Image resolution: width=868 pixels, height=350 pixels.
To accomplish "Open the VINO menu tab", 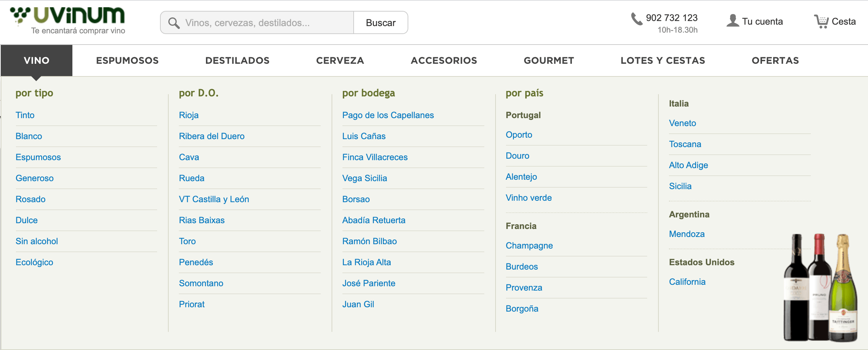I will 37,61.
